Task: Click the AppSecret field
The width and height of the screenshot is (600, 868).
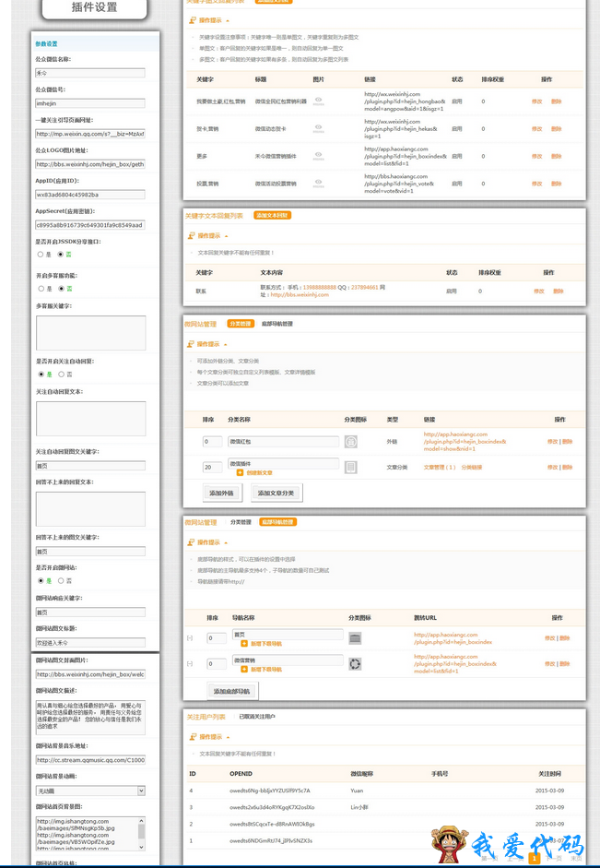Action: [x=90, y=225]
